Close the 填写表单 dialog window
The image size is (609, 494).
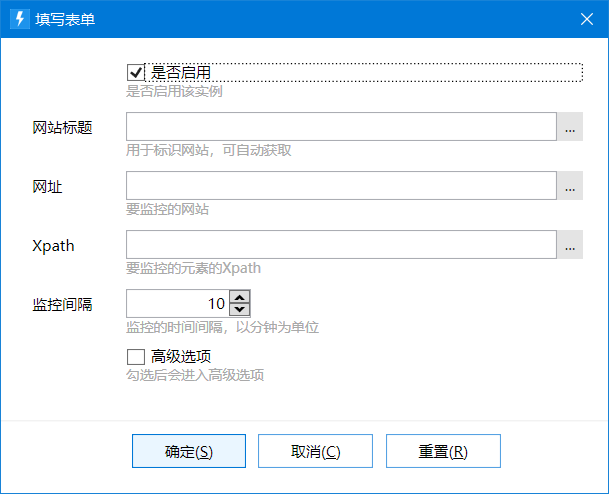586,19
